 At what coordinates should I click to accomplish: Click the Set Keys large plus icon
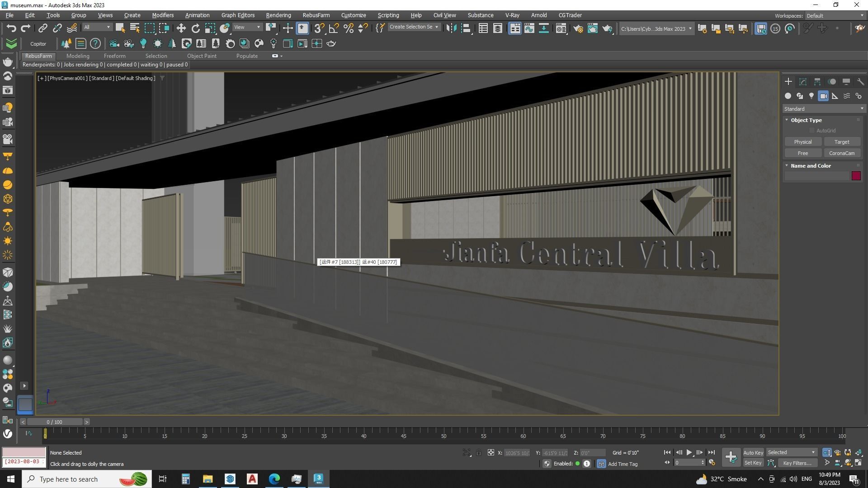click(x=731, y=457)
